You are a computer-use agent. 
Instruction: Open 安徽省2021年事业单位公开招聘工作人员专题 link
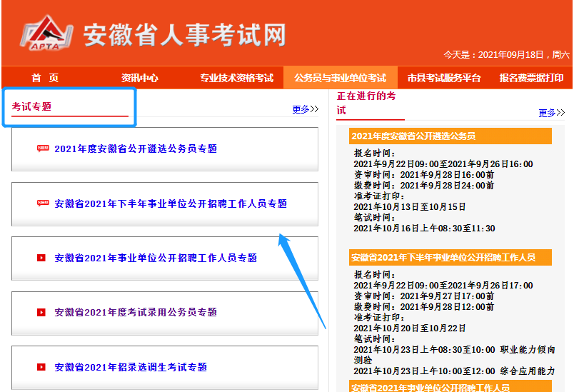coord(156,258)
